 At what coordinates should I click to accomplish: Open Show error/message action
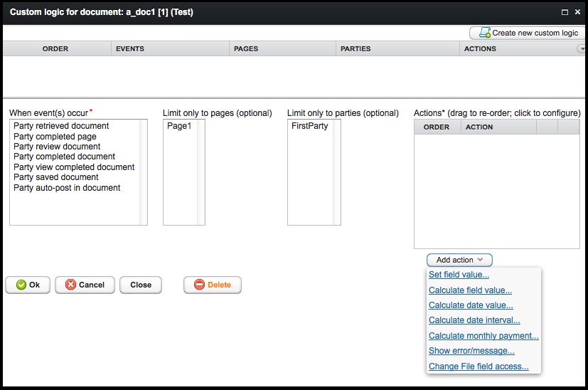click(471, 351)
